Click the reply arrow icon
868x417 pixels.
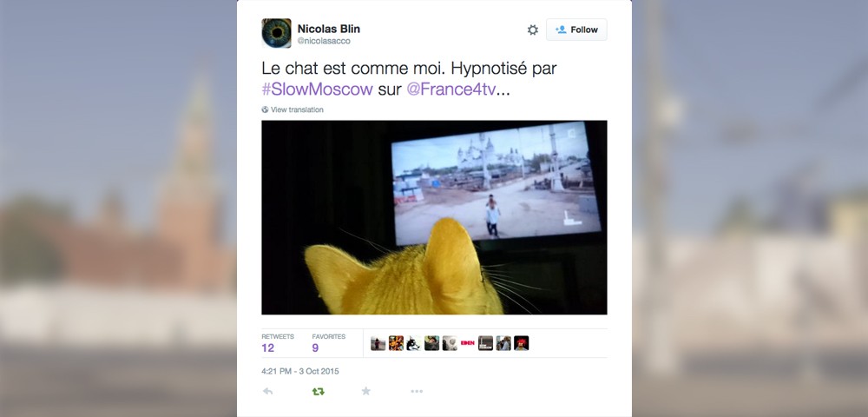pos(267,392)
